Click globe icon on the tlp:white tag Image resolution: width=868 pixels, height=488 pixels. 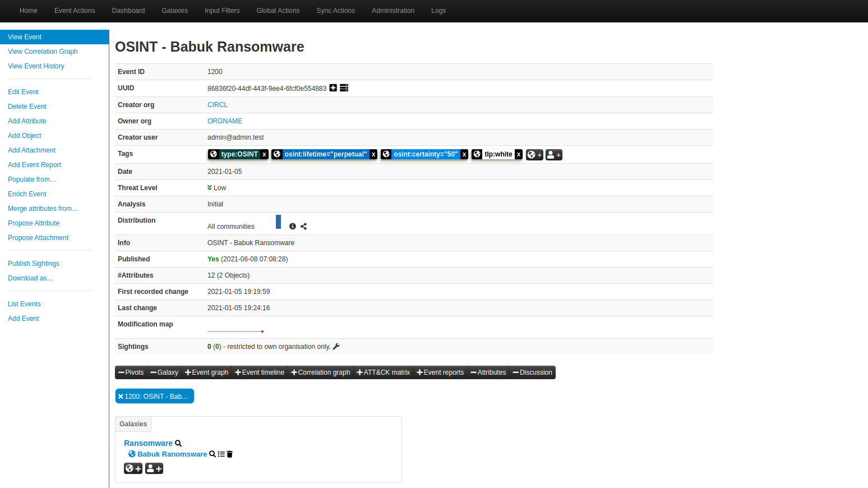point(477,154)
